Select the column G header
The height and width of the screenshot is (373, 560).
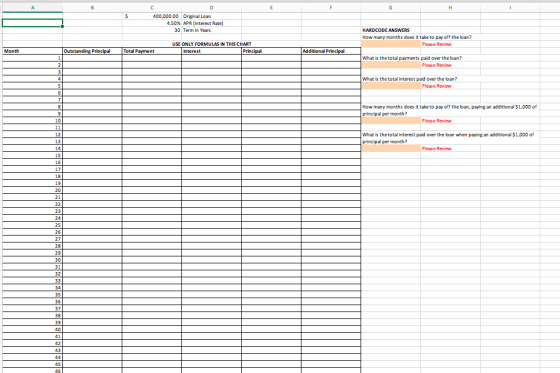390,8
